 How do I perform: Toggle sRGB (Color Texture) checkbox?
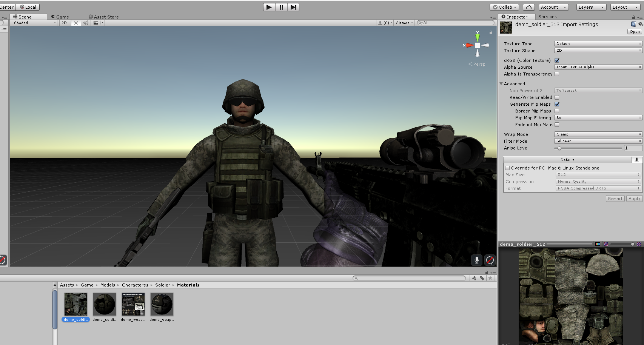(x=557, y=60)
